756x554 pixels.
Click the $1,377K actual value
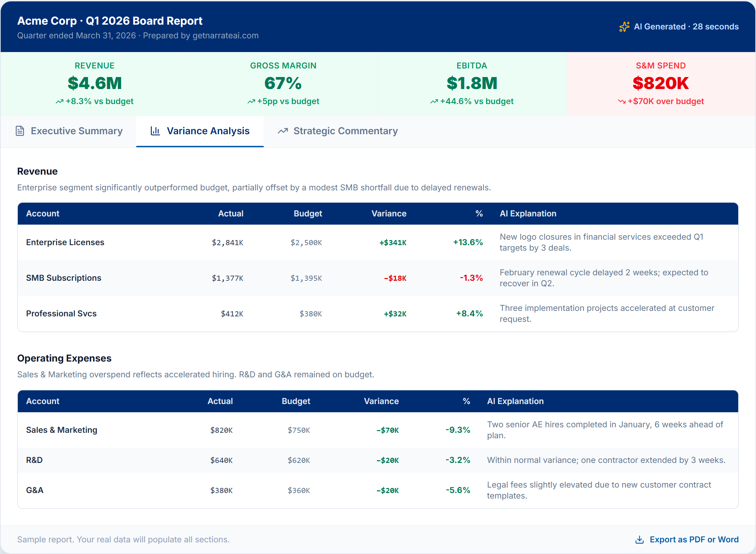(x=228, y=278)
